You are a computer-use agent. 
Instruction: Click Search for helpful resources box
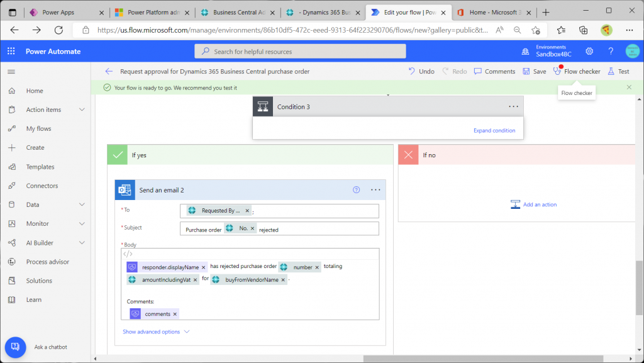(300, 52)
